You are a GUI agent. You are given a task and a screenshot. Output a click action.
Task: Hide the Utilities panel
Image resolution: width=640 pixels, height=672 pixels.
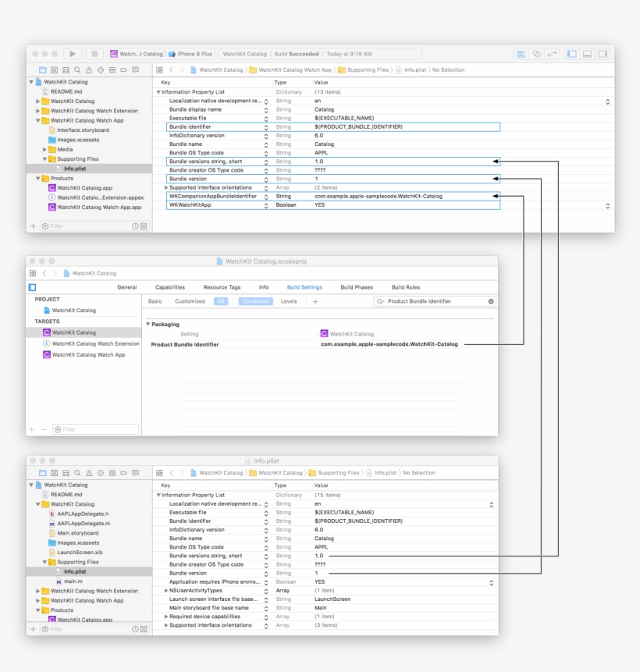pyautogui.click(x=601, y=54)
